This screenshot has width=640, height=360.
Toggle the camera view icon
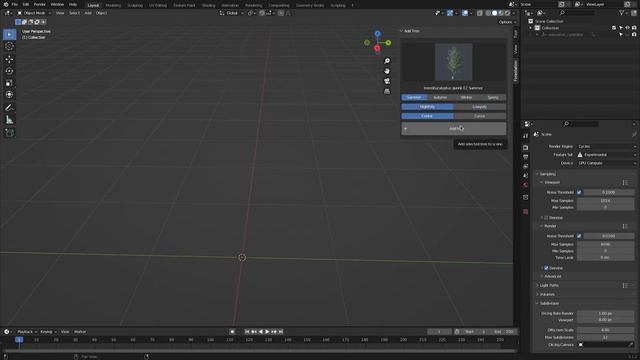click(387, 81)
